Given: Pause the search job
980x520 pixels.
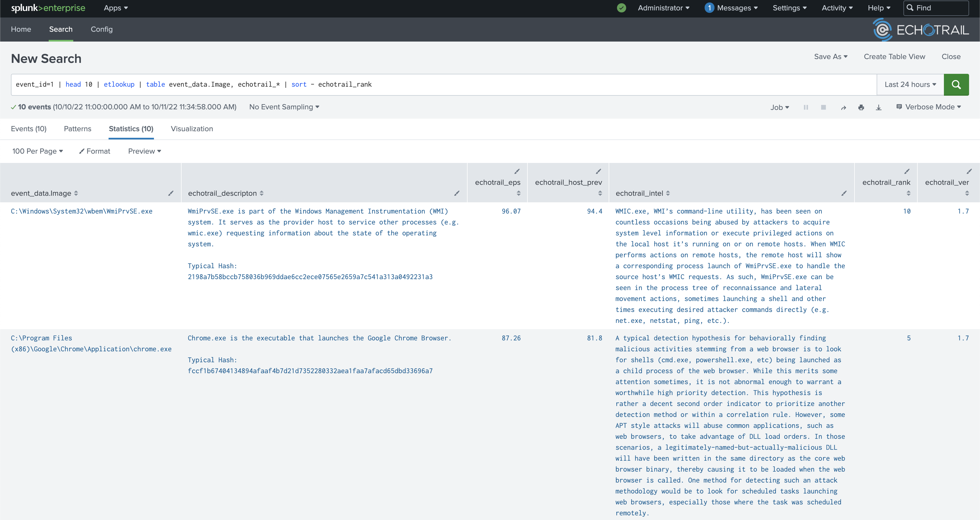Looking at the screenshot, I should (806, 108).
